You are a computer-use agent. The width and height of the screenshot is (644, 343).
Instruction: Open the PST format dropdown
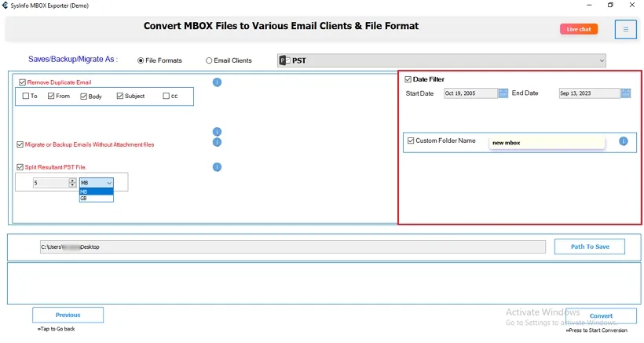click(441, 60)
